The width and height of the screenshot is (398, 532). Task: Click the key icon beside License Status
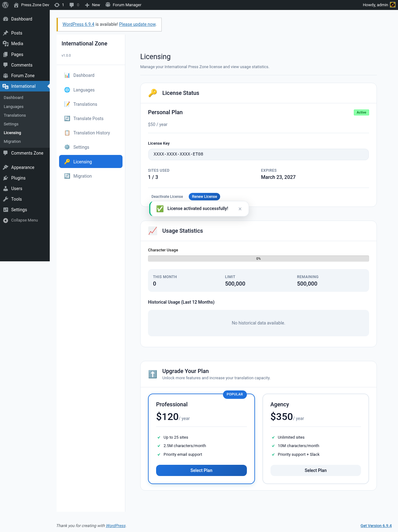coord(153,93)
